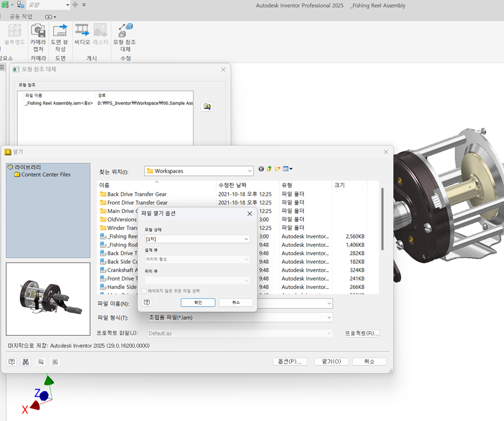Click the plus icon in quick access toolbar
The width and height of the screenshot is (504, 421).
[75, 4]
